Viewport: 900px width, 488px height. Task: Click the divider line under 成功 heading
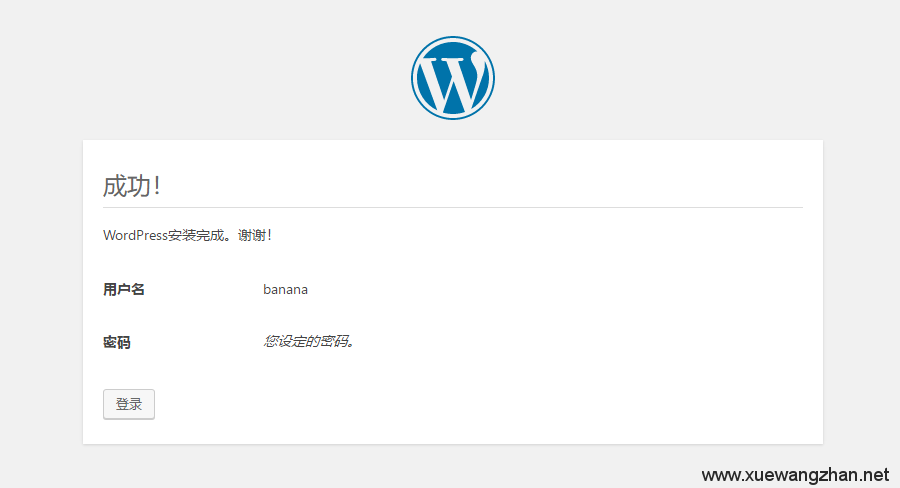coord(452,207)
